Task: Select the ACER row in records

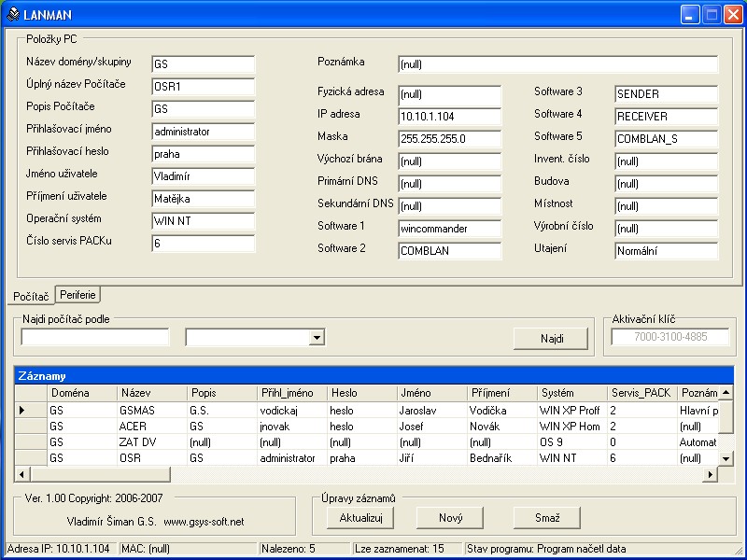Action: 134,426
